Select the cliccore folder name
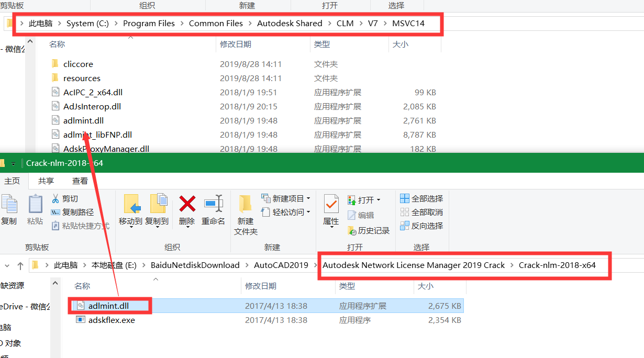 [78, 64]
